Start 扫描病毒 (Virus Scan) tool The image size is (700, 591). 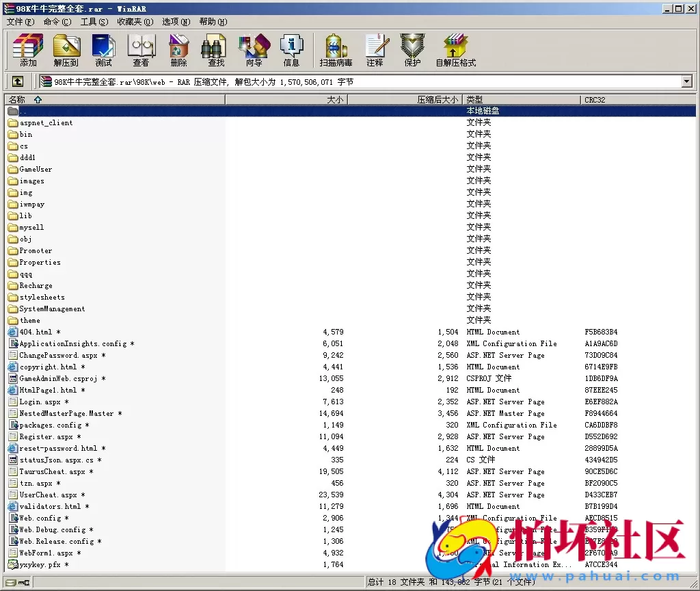click(336, 50)
